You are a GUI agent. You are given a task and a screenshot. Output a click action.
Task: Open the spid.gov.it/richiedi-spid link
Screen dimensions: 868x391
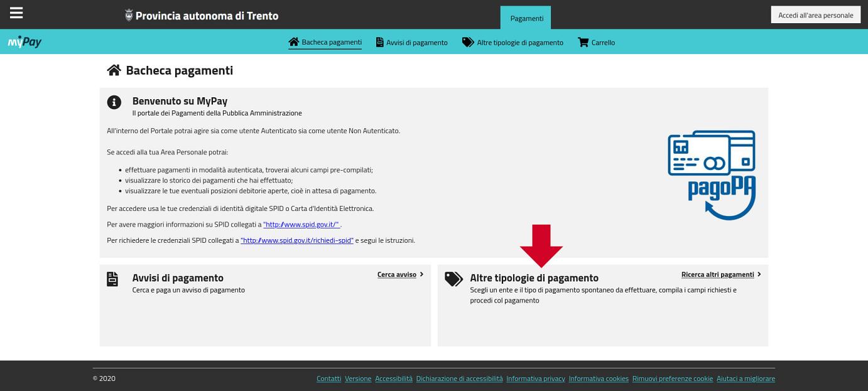pos(297,240)
